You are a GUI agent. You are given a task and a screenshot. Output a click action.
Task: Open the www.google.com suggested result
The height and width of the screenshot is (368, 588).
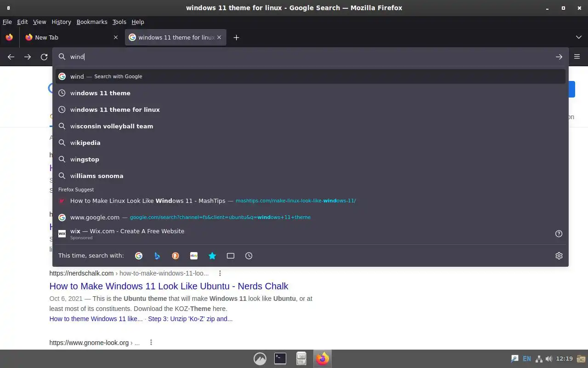click(310, 217)
